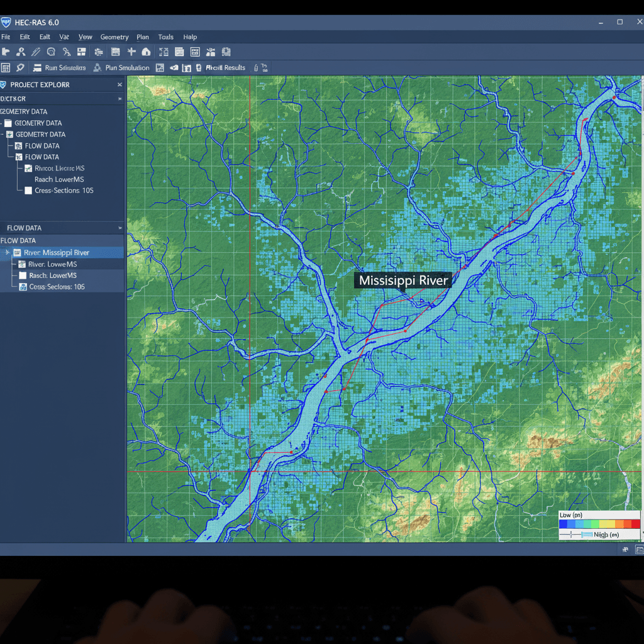The width and height of the screenshot is (644, 644).
Task: Click the Missisippi River map label
Action: click(403, 280)
